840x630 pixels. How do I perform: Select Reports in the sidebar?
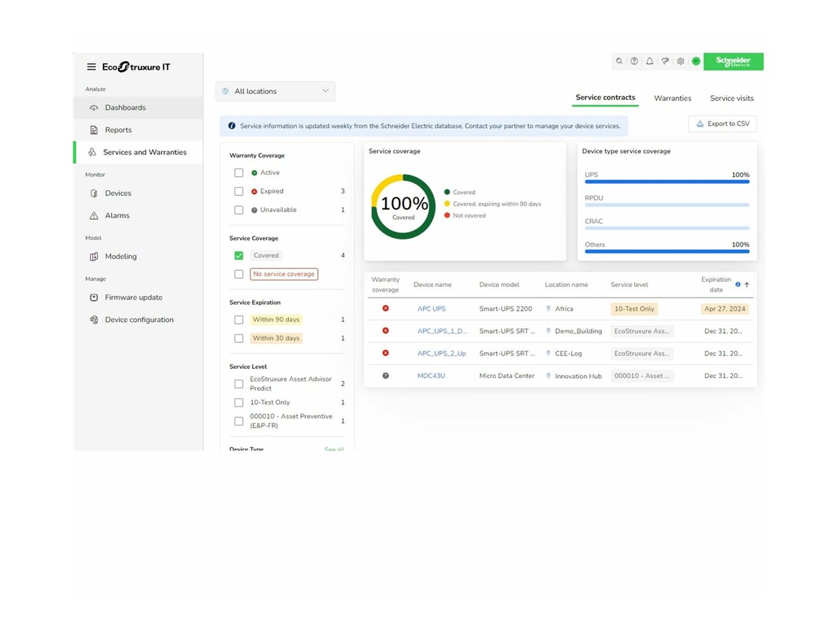pyautogui.click(x=118, y=129)
